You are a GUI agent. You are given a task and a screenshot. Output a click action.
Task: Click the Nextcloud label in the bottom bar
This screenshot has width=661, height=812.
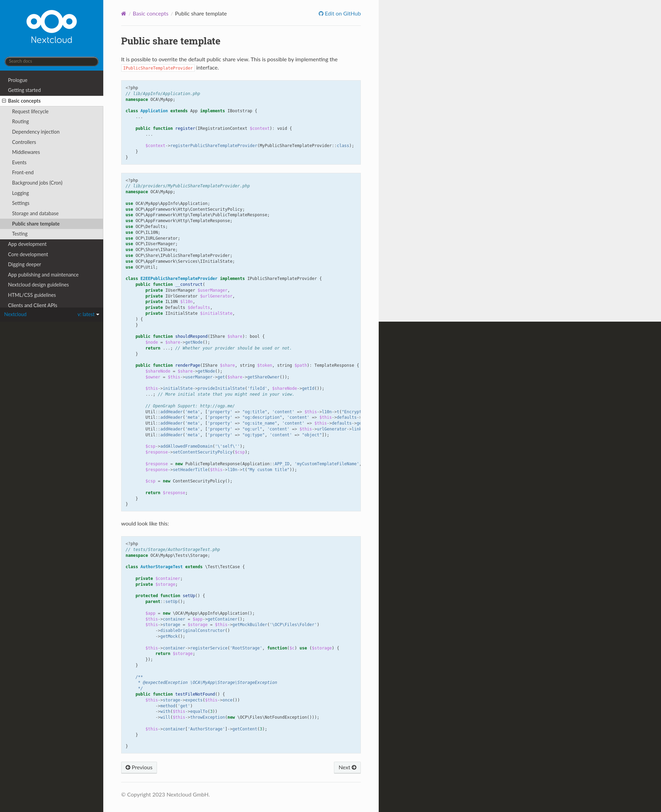tap(15, 315)
